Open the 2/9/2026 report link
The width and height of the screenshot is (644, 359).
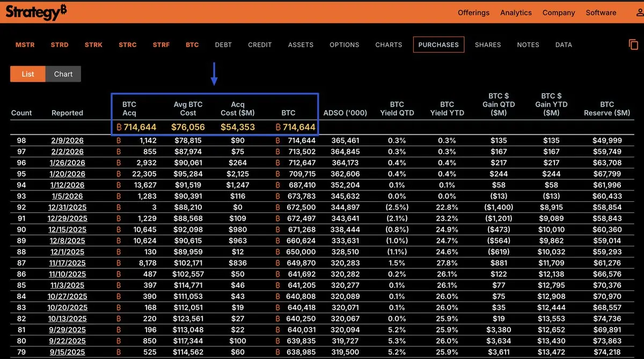tap(68, 141)
